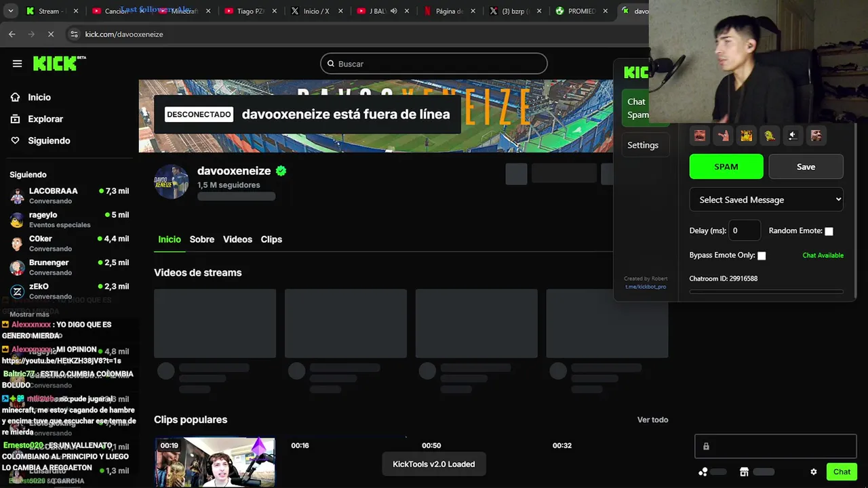The image size is (868, 488).
Task: Click the locked chat message input
Action: (x=776, y=447)
